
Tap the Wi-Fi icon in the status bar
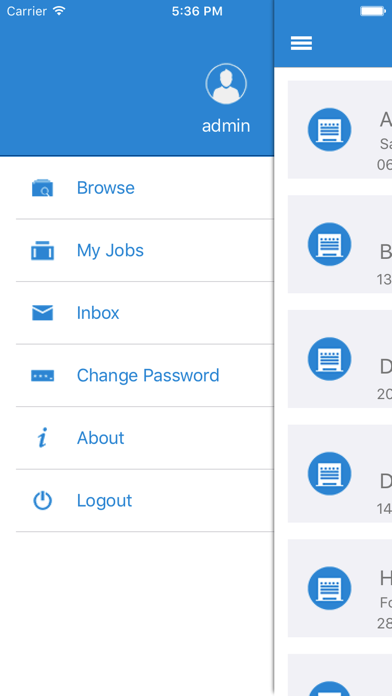click(x=59, y=11)
